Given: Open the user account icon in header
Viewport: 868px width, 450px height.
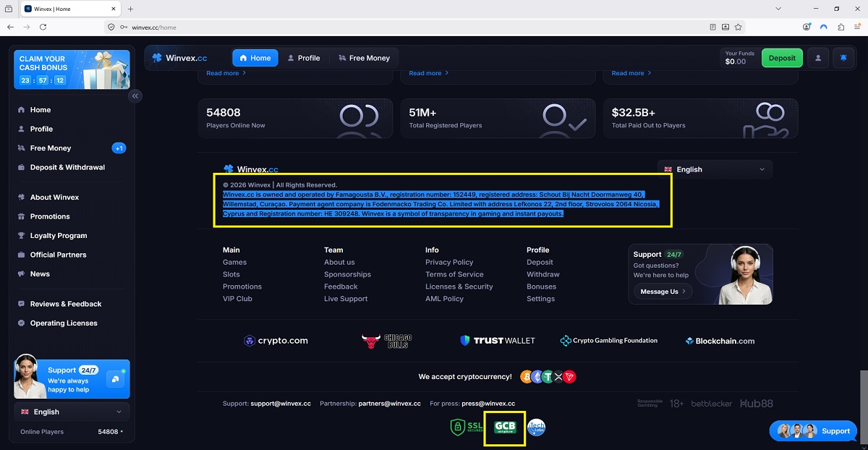Looking at the screenshot, I should click(x=818, y=58).
